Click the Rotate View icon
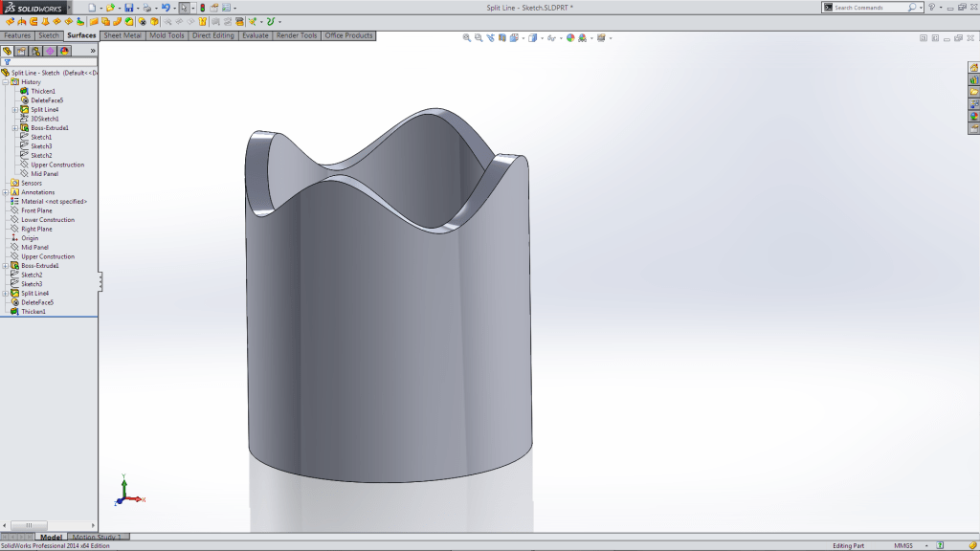Screen dimensions: 980x551 [x=491, y=39]
